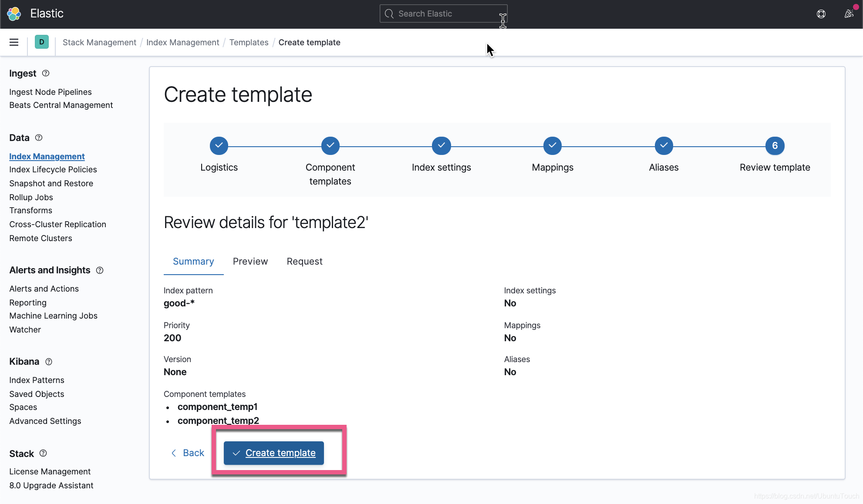Screen dimensions: 863x504
Task: Open Saved Objects page
Action: click(37, 394)
